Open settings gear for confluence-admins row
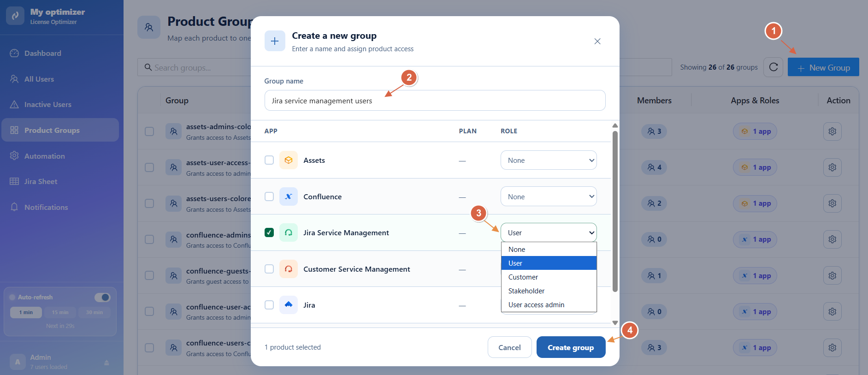 (x=833, y=239)
